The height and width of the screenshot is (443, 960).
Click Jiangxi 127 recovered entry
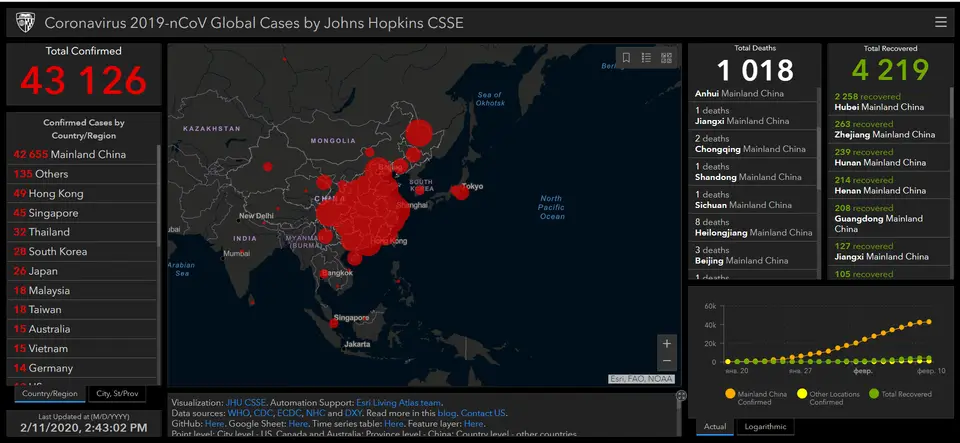coord(891,251)
